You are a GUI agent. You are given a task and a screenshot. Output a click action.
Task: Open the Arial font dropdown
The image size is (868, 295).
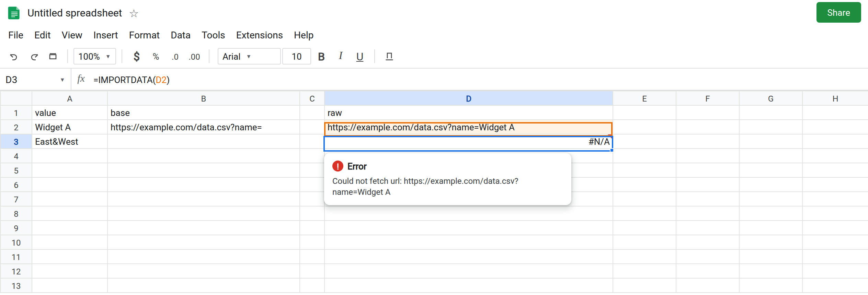pyautogui.click(x=249, y=57)
